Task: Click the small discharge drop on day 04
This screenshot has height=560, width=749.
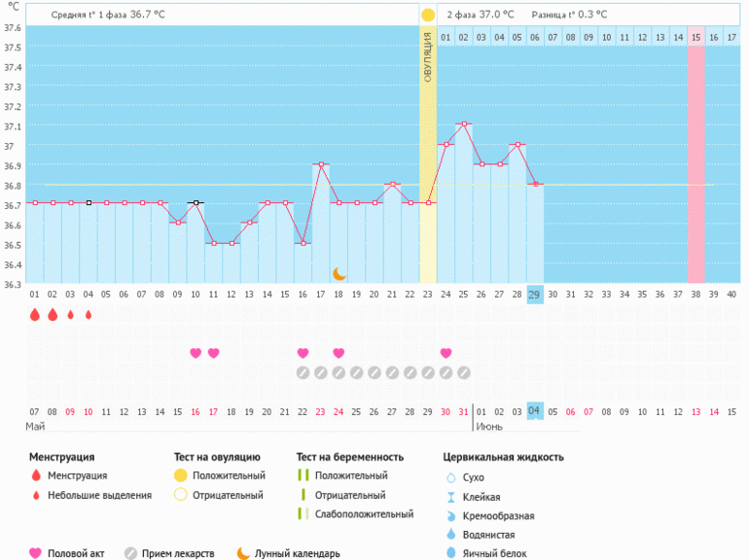Action: pyautogui.click(x=89, y=314)
